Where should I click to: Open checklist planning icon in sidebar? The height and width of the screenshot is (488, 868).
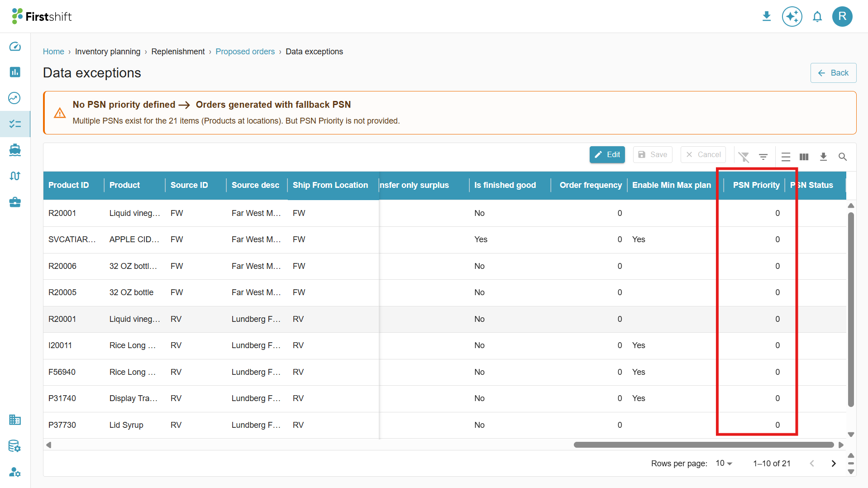tap(15, 124)
